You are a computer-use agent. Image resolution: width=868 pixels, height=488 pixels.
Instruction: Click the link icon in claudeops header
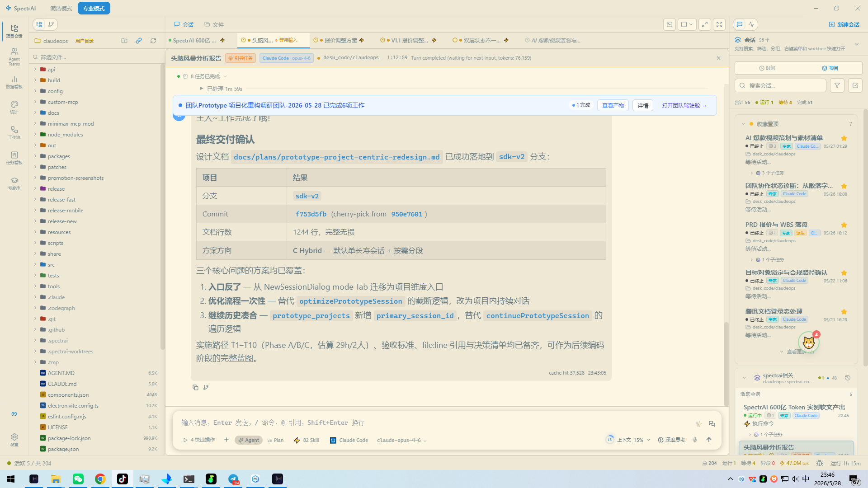point(139,41)
